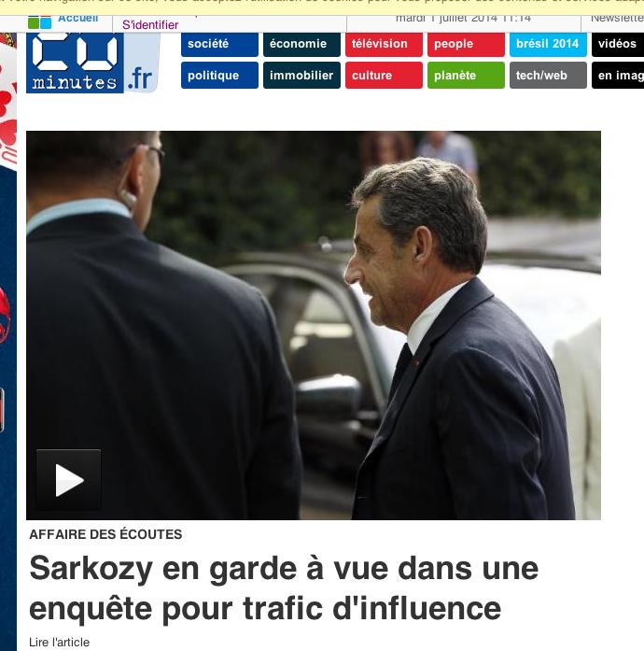Click the colored squares home icon
Screen dimensions: 644x651
pyautogui.click(x=40, y=22)
